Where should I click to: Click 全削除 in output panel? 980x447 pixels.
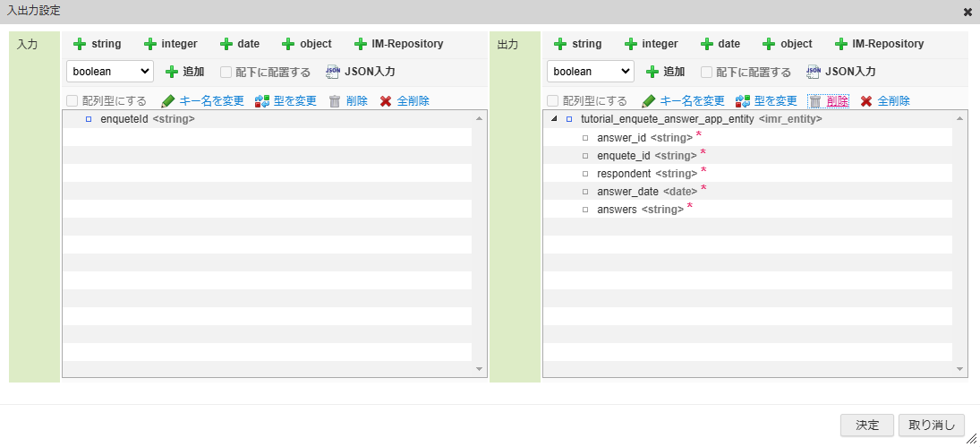[x=886, y=101]
